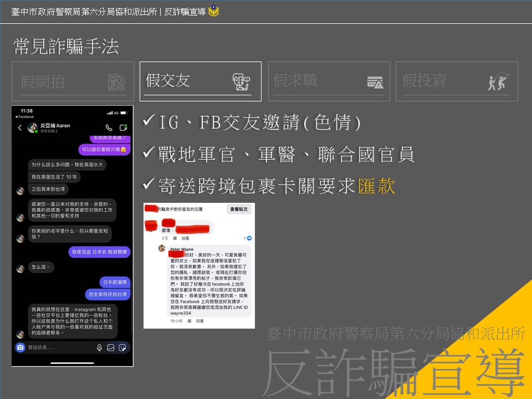Switch to the 假網拍 tab
Viewport: 532px width, 399px height.
pos(73,81)
